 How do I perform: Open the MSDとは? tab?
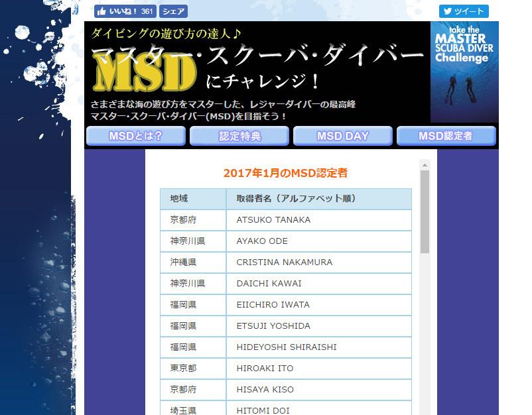click(x=136, y=136)
